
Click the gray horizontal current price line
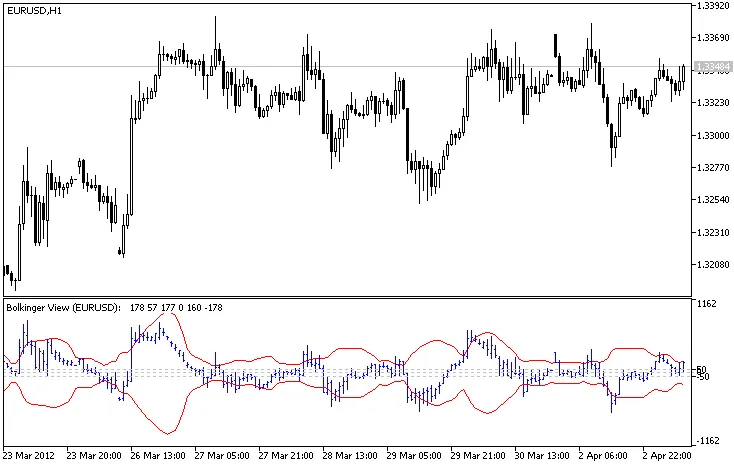point(400,67)
